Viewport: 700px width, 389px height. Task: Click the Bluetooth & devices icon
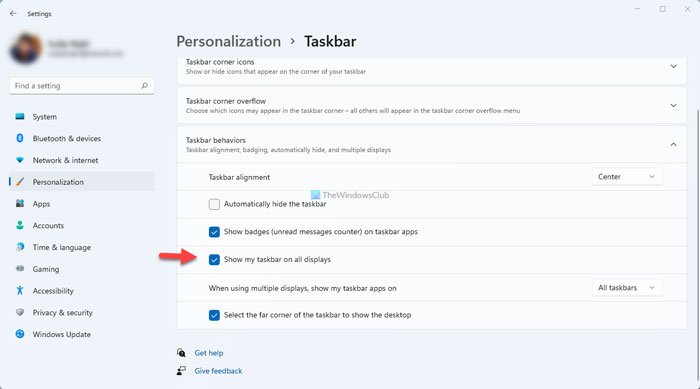click(x=20, y=138)
